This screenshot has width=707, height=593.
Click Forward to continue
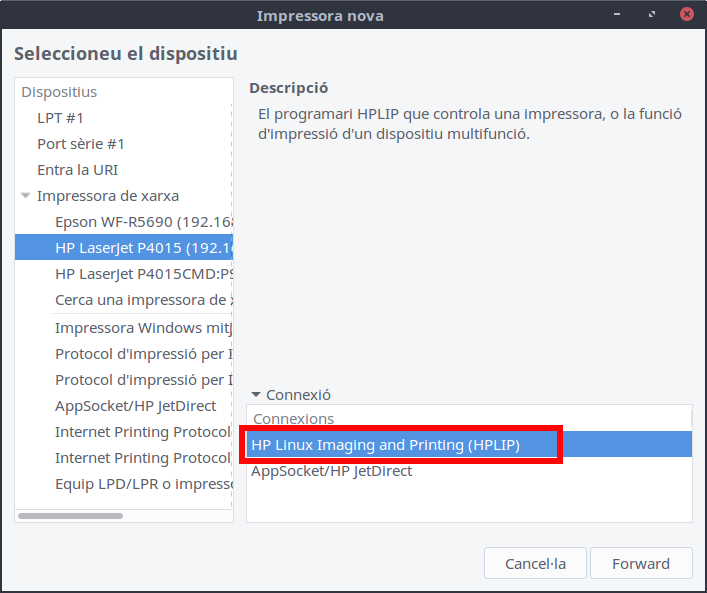[x=641, y=564]
